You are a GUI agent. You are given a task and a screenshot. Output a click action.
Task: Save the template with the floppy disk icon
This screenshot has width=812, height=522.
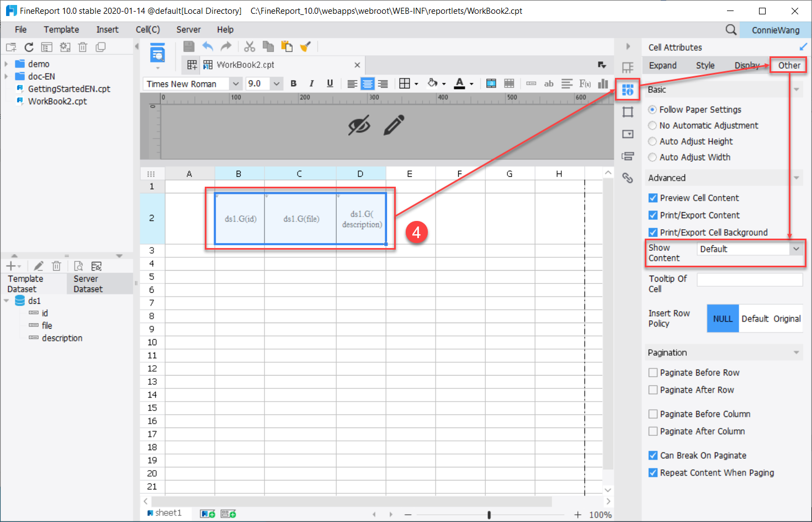[189, 47]
